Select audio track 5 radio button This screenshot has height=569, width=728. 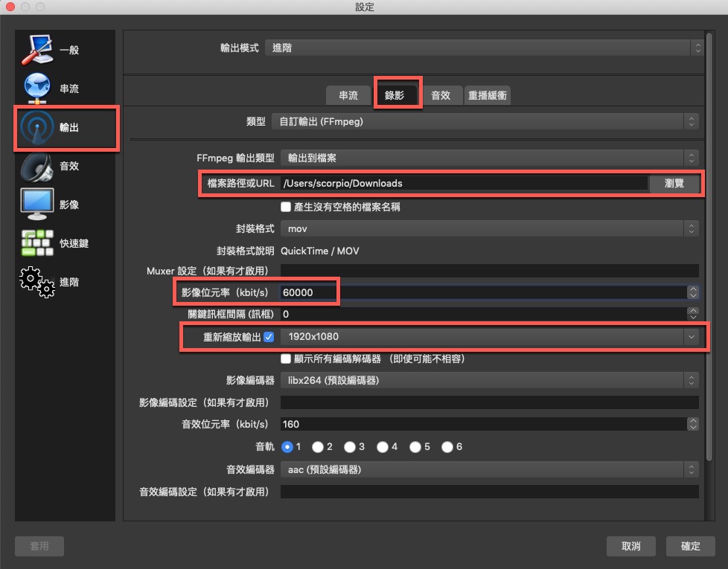(x=415, y=446)
